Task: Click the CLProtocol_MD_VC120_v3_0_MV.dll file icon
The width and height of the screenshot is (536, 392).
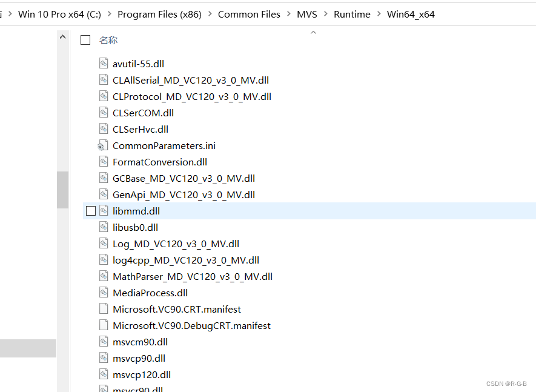Action: coord(104,96)
